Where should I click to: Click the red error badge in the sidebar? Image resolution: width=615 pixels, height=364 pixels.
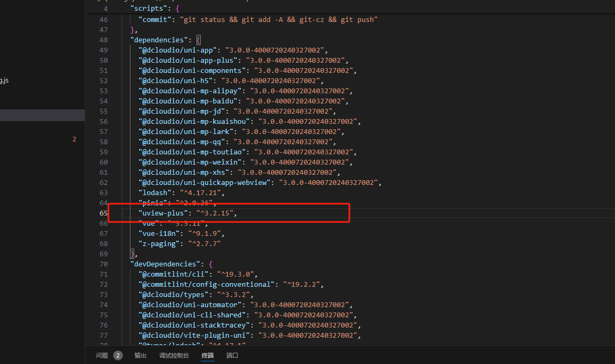point(75,139)
